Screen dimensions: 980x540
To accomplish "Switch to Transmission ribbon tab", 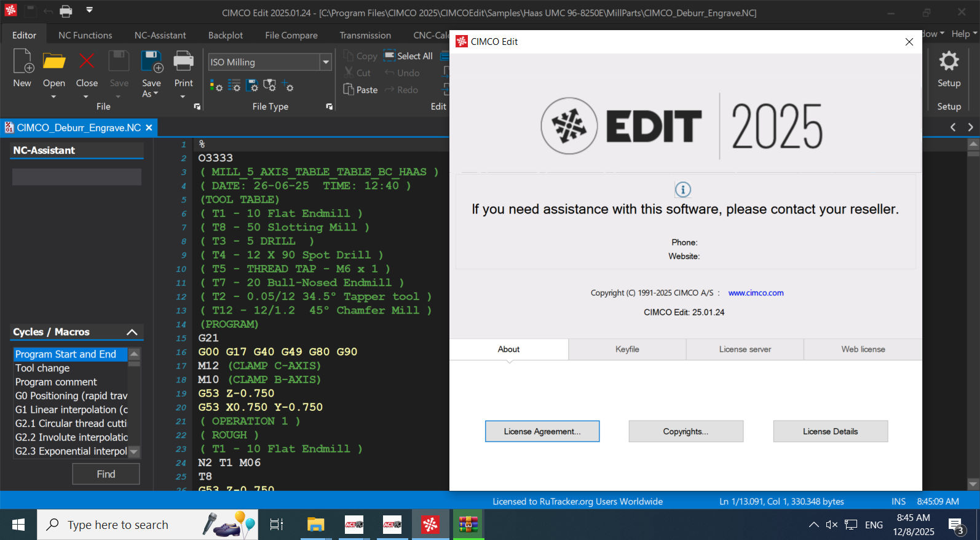I will pos(365,35).
